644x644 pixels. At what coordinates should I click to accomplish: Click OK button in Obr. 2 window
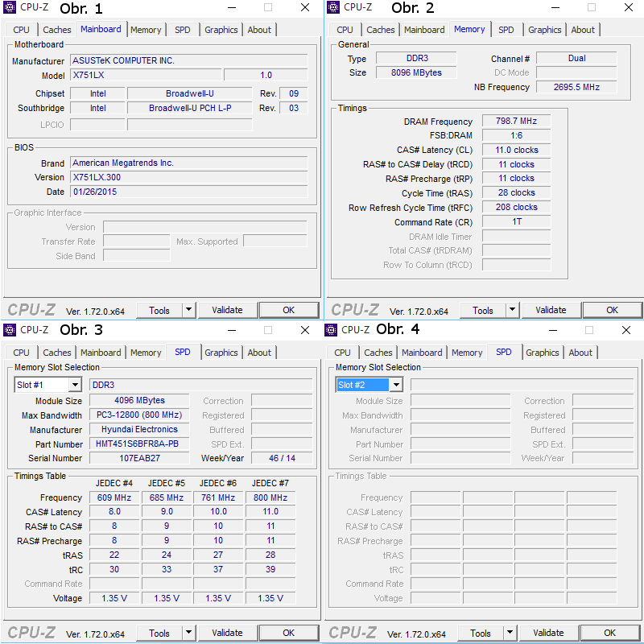(613, 310)
